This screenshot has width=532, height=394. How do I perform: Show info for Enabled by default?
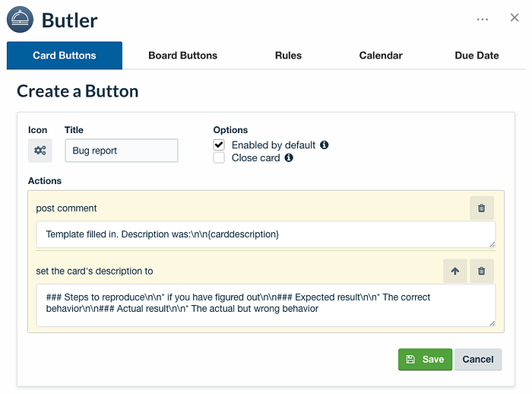pyautogui.click(x=325, y=145)
